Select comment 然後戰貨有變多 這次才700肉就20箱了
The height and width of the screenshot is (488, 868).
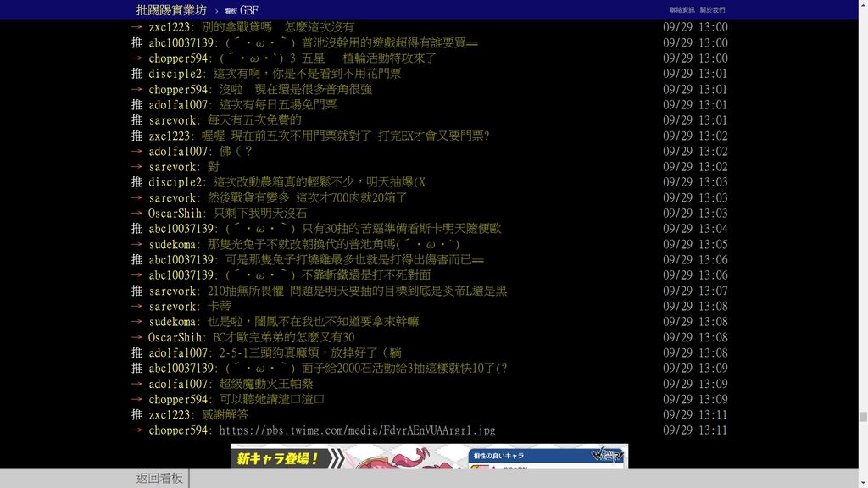tap(307, 197)
